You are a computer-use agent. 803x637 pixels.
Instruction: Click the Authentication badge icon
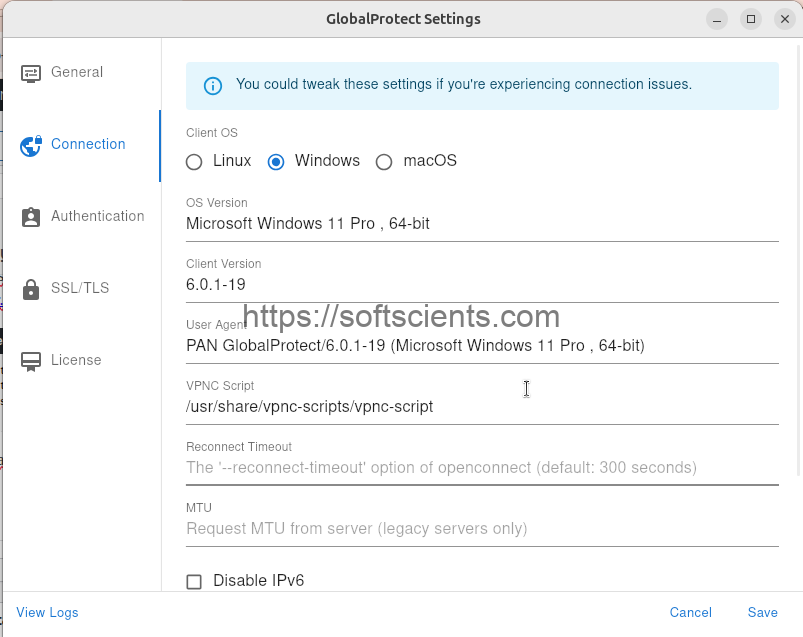click(31, 217)
